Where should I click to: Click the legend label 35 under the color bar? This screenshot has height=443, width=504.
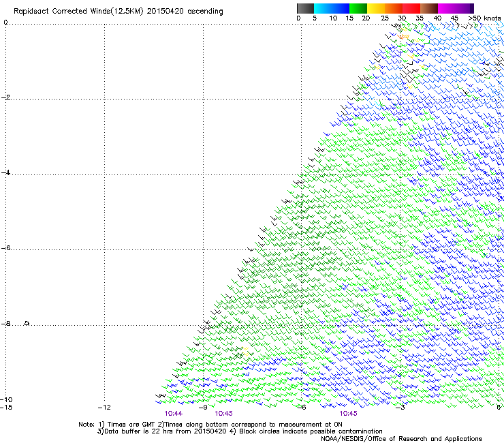pyautogui.click(x=420, y=18)
